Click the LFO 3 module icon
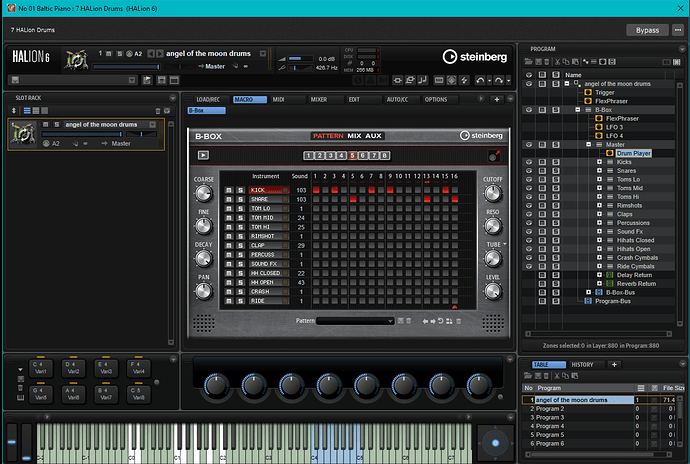Viewport: 690px width, 464px height. [599, 127]
